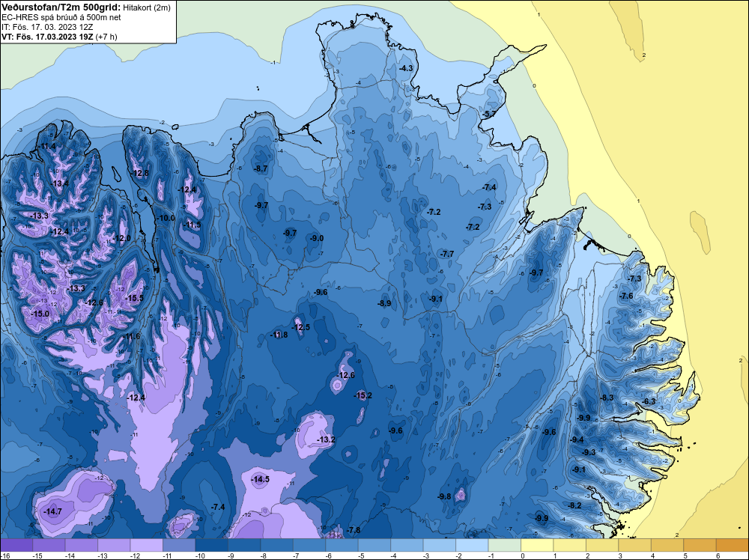Click the -7.8 temperature value
749x560 pixels.
pos(354,530)
